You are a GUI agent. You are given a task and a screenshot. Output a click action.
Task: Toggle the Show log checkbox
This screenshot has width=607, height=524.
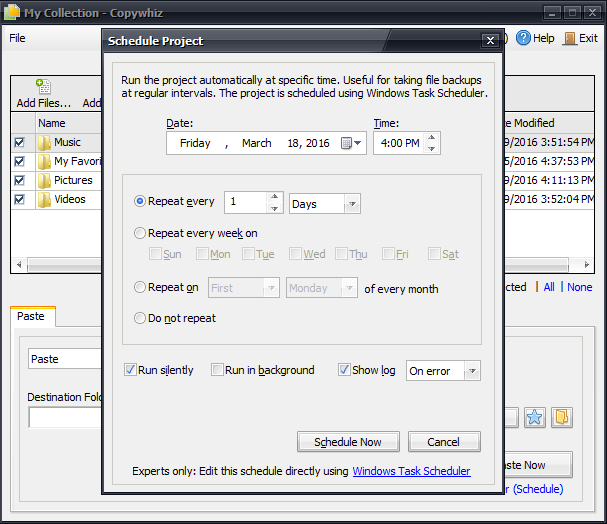click(344, 370)
